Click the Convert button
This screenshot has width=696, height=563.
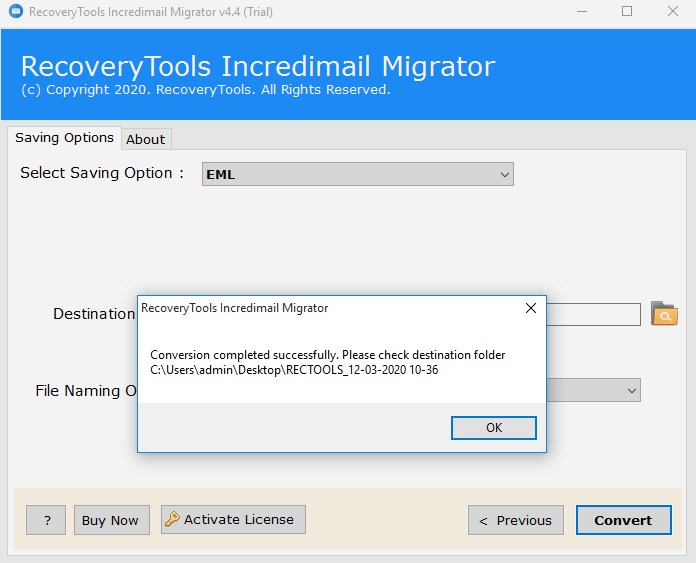click(623, 520)
